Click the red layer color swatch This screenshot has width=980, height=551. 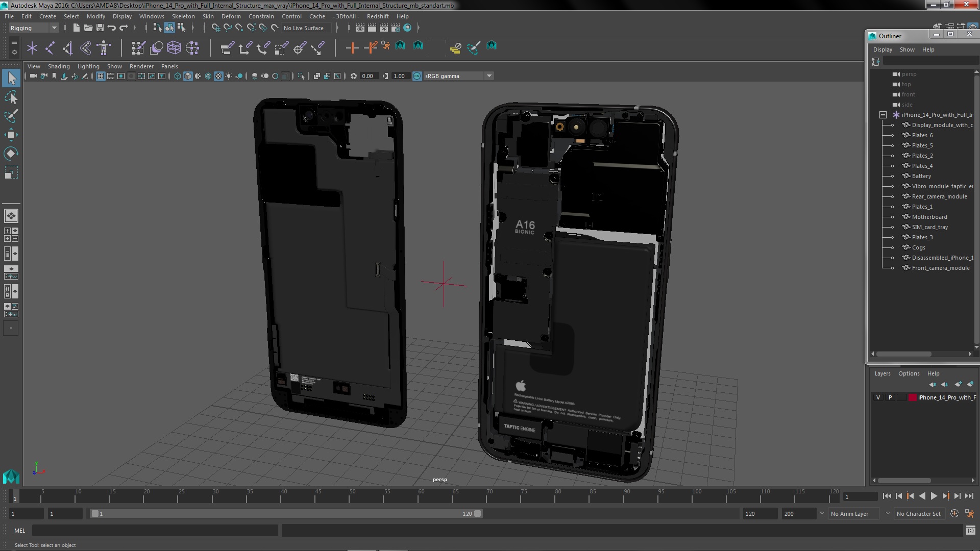coord(912,397)
